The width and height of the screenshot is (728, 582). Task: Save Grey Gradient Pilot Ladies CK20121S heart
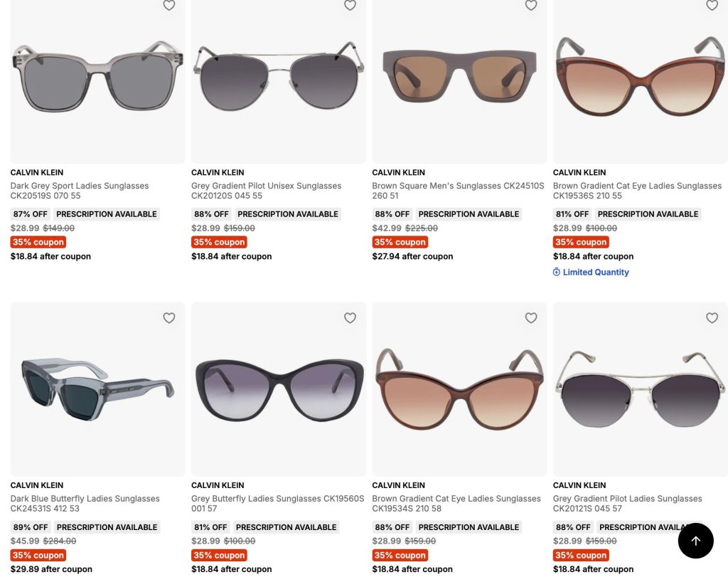pos(712,318)
